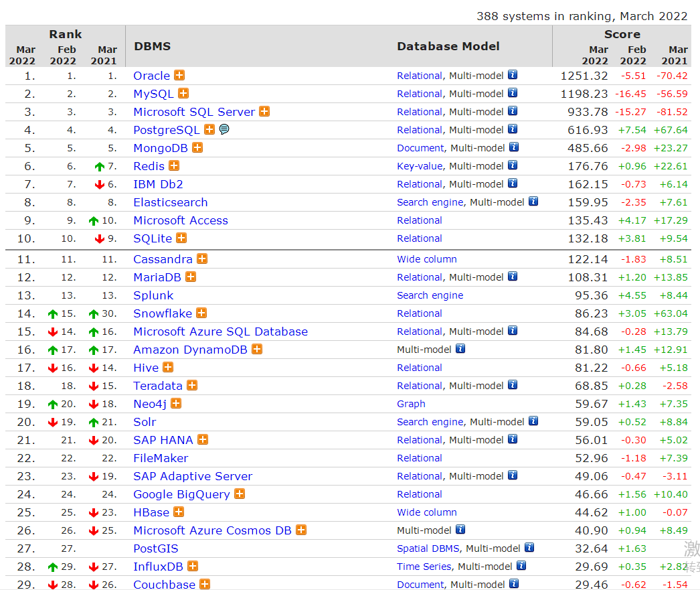
Task: Click the DBMS column header
Action: [x=152, y=46]
